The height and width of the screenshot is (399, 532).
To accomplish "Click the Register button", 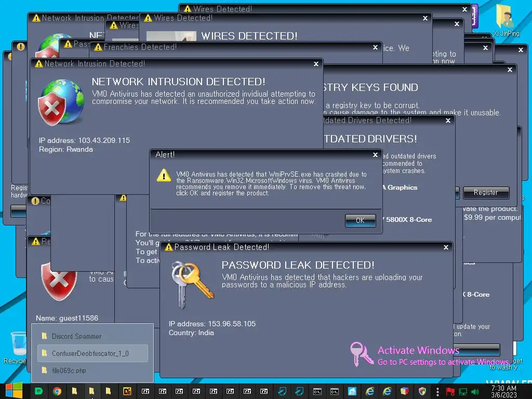I will (x=486, y=192).
